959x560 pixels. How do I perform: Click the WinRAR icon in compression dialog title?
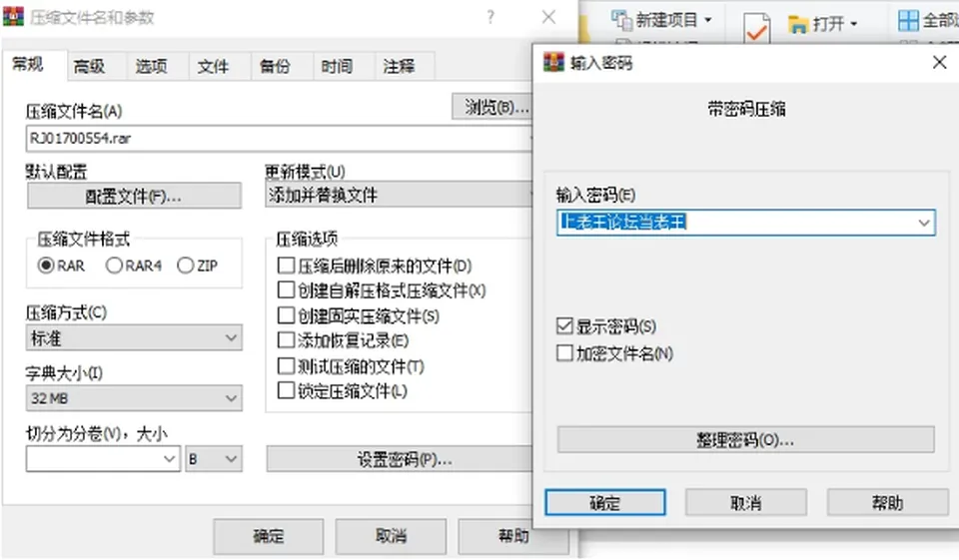(13, 17)
